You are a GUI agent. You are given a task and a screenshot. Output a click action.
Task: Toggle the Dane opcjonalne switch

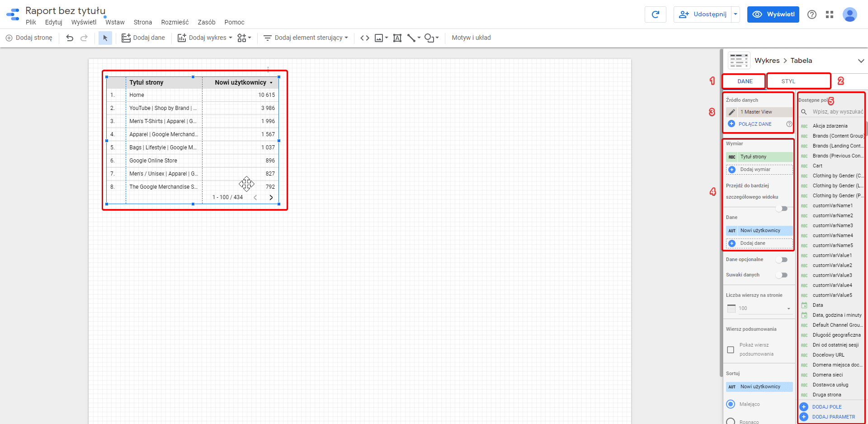pyautogui.click(x=782, y=260)
